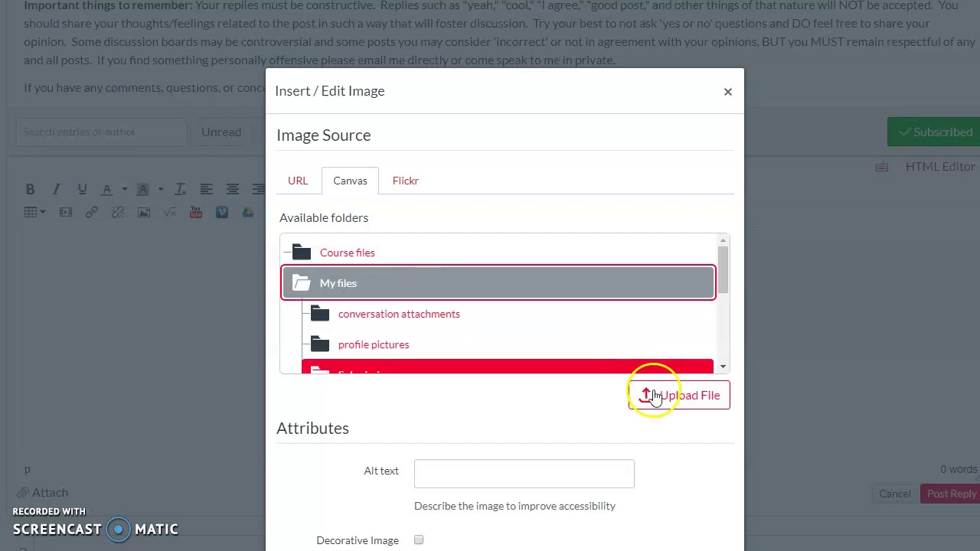Click the Vimeo embed icon
Viewport: 980px width, 551px height.
222,212
